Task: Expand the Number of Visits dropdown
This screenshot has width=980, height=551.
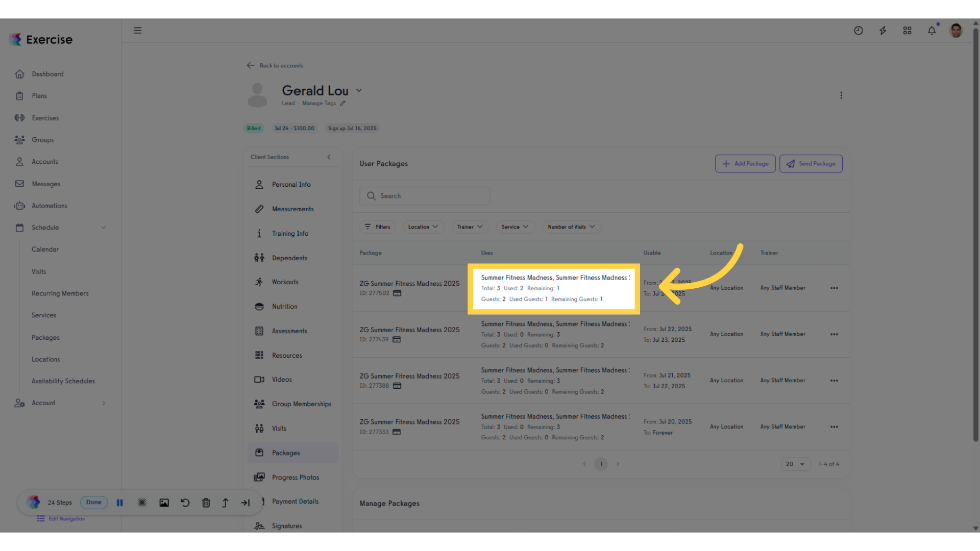Action: click(x=571, y=227)
